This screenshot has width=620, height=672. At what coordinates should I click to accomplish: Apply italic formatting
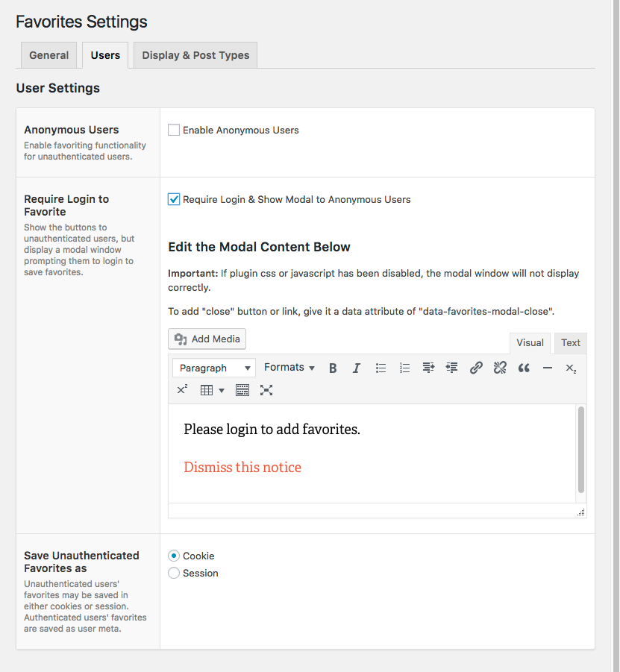pyautogui.click(x=357, y=368)
